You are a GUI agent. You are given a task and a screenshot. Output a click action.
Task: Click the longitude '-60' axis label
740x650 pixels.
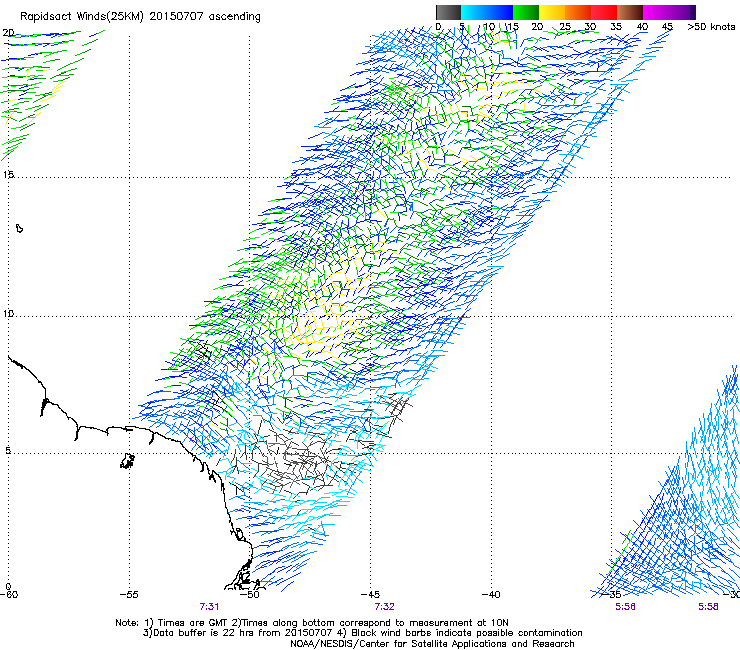pos(9,595)
